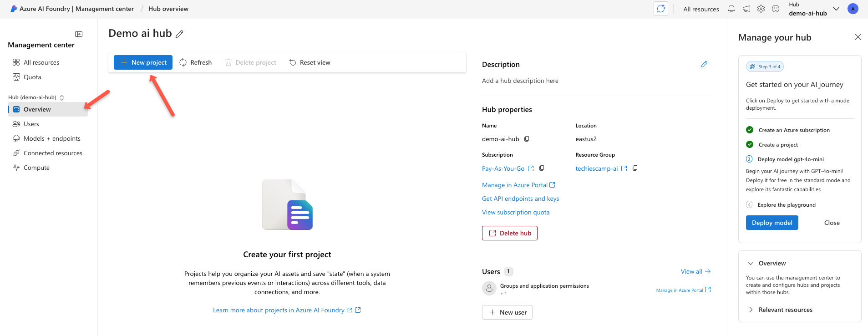Open Learn more about projects link
The height and width of the screenshot is (336, 868).
(x=287, y=310)
